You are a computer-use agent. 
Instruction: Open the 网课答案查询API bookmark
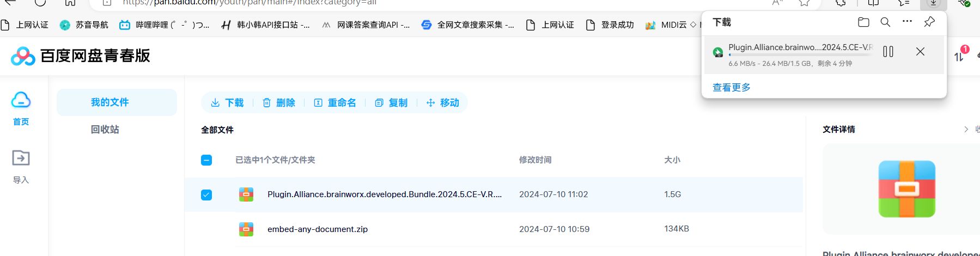[366, 25]
